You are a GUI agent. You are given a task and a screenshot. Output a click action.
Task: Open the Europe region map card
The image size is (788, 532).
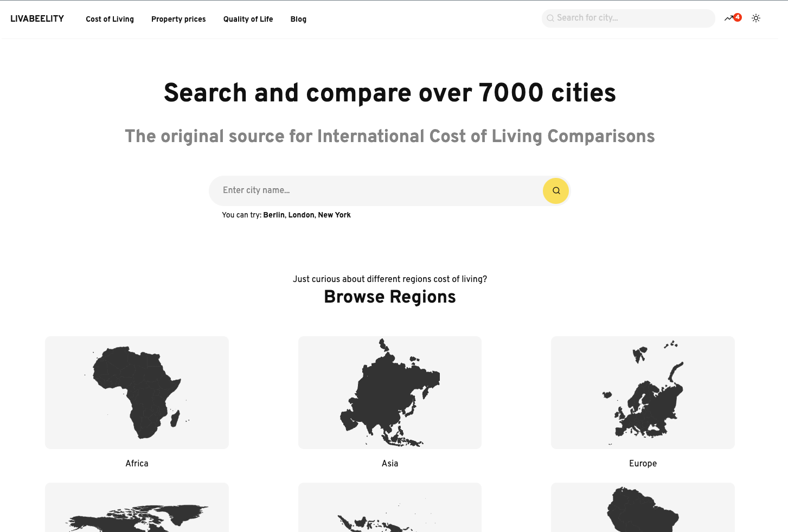[643, 393]
